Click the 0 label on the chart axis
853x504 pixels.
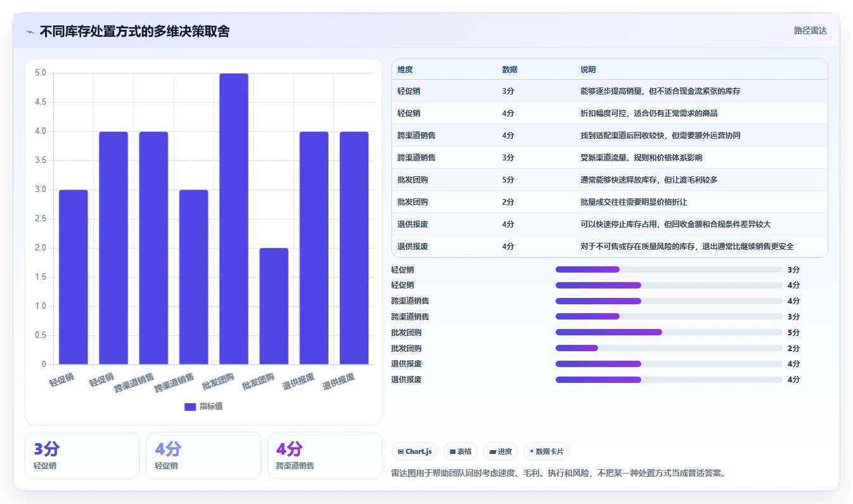(44, 365)
